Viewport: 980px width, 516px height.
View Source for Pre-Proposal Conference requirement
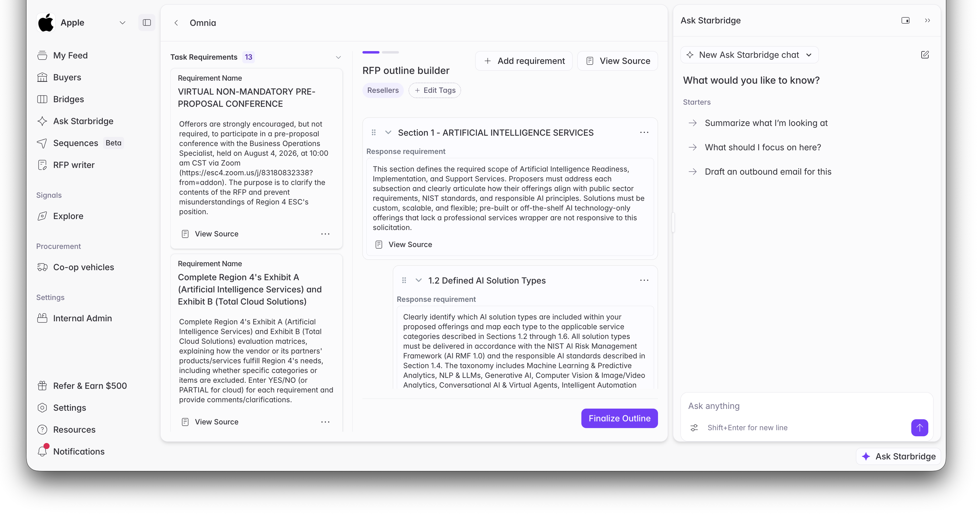(210, 234)
